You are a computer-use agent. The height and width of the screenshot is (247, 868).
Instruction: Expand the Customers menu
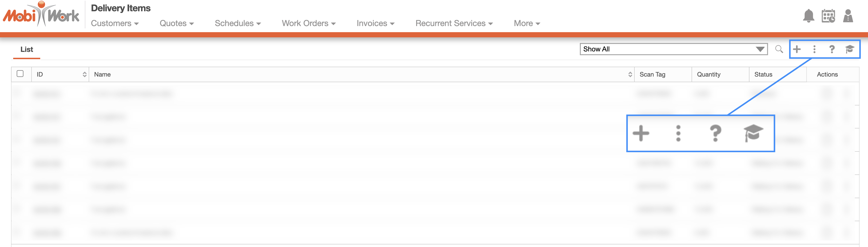click(x=115, y=23)
